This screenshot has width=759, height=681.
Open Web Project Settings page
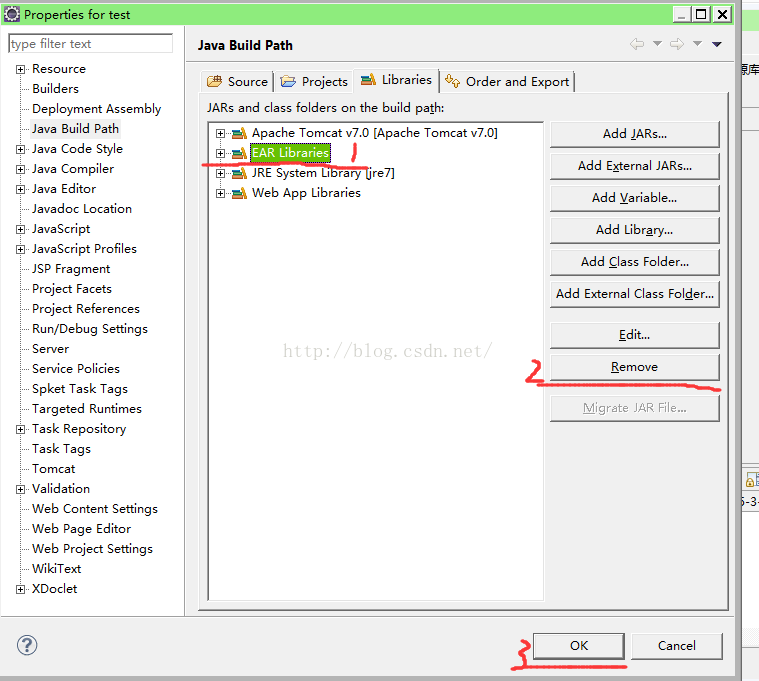click(92, 549)
